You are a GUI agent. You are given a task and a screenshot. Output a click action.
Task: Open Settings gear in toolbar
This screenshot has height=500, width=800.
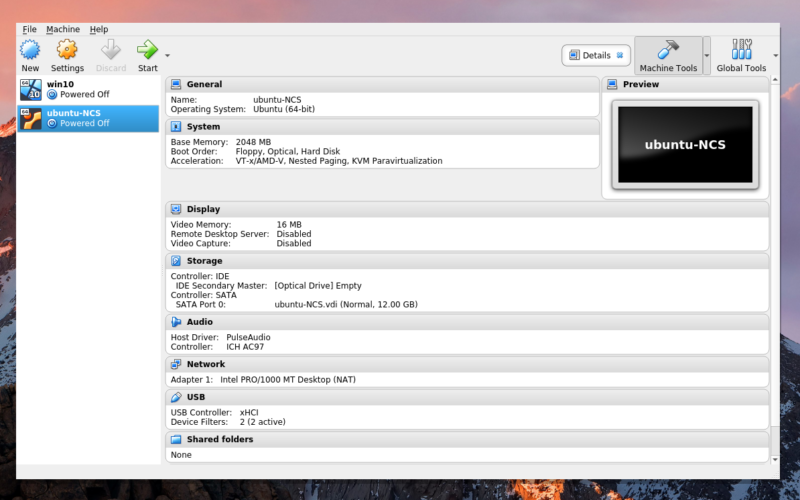(67, 49)
